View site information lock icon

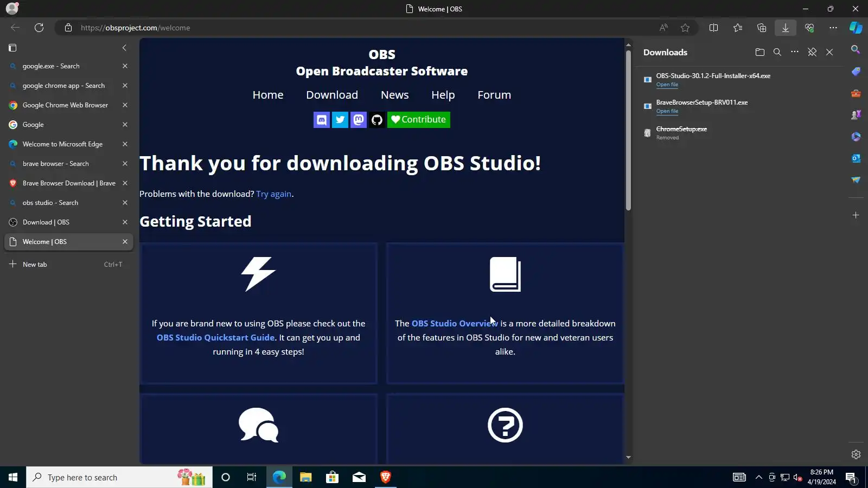point(68,28)
